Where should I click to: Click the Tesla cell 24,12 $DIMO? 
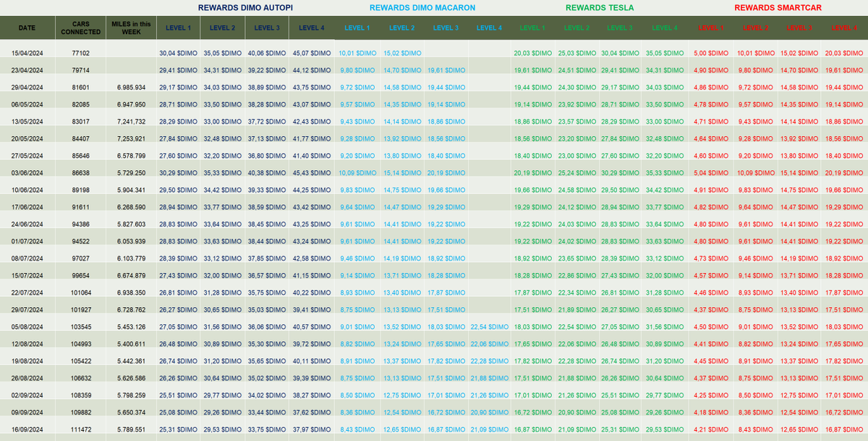pos(576,207)
